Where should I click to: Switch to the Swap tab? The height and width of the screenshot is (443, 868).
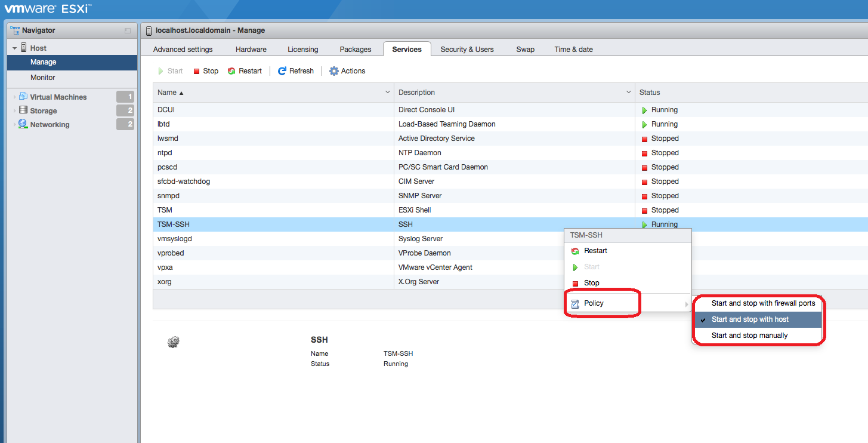(526, 50)
